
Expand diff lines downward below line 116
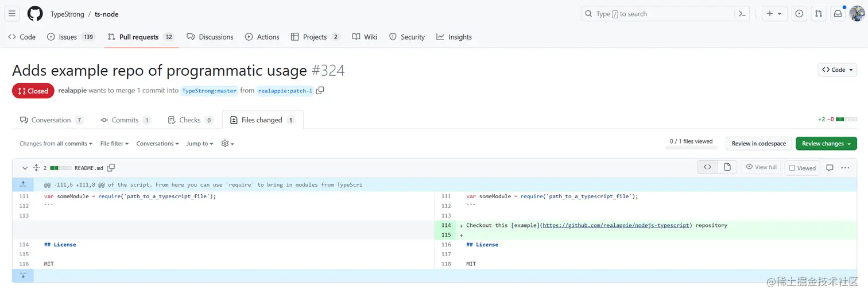click(23, 276)
